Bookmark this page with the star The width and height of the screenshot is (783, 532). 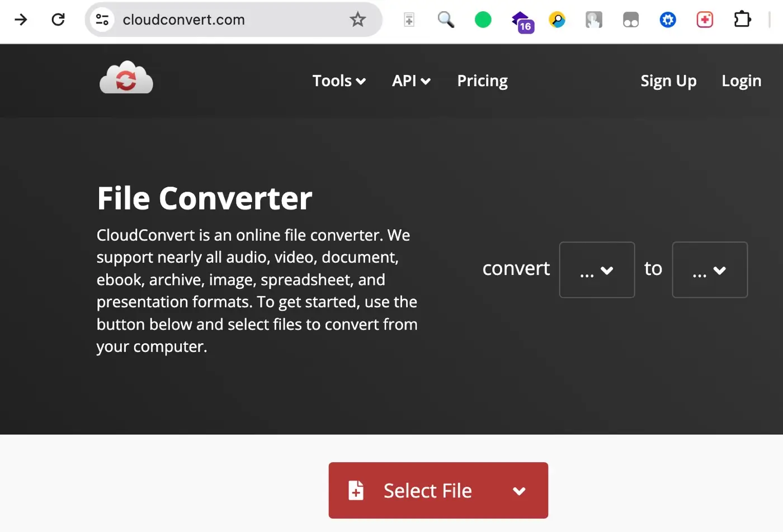point(357,20)
